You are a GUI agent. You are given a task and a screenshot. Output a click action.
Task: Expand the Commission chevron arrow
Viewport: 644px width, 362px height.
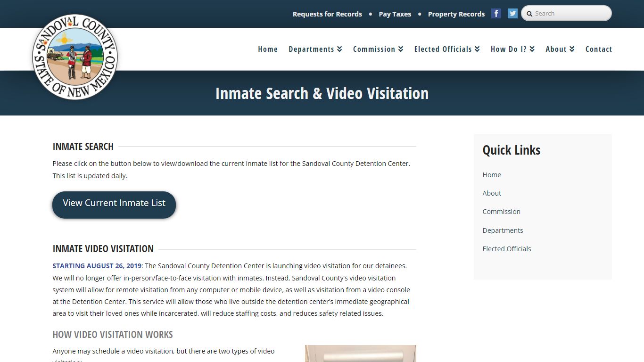(x=401, y=49)
